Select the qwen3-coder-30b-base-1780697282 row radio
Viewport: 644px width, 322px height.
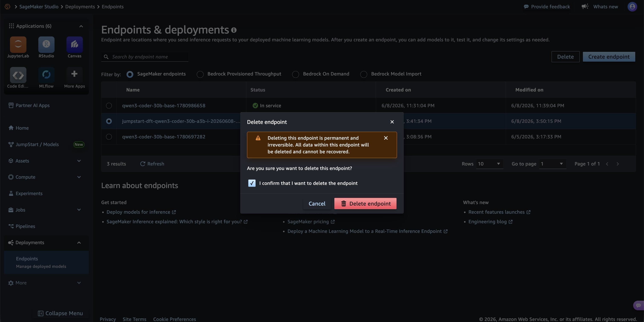click(x=109, y=137)
